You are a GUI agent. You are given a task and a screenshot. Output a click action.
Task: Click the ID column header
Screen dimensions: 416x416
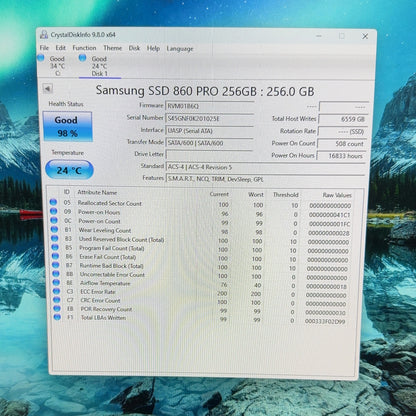(67, 192)
